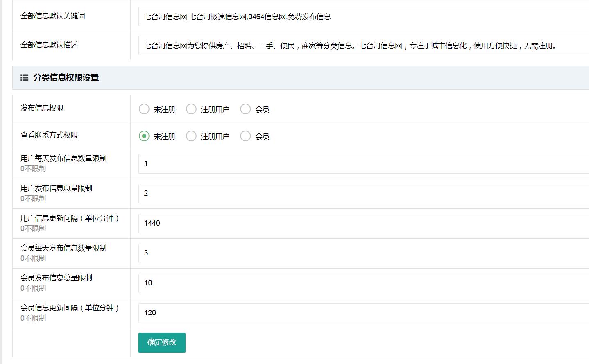Select 未注册 for 查看联系方式权限
Viewport: 589px width, 364px height.
click(x=144, y=136)
